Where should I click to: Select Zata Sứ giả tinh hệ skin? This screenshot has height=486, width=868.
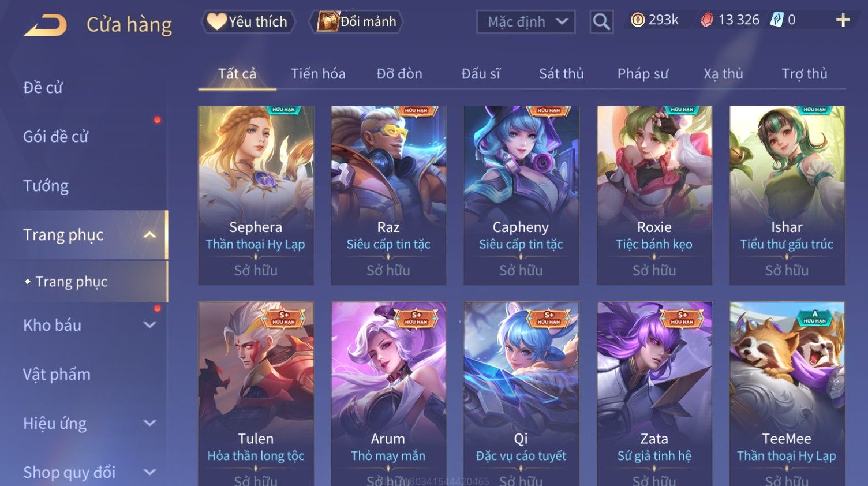(x=654, y=394)
